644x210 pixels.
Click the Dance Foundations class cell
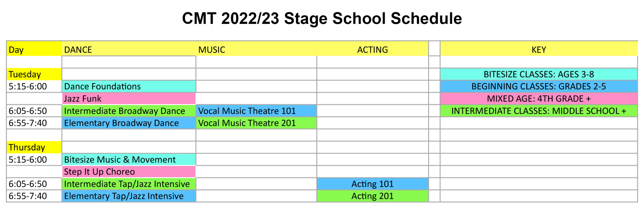pyautogui.click(x=129, y=86)
